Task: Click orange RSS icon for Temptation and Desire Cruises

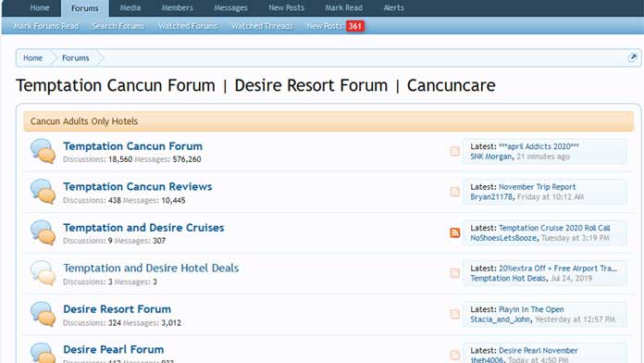Action: 454,232
